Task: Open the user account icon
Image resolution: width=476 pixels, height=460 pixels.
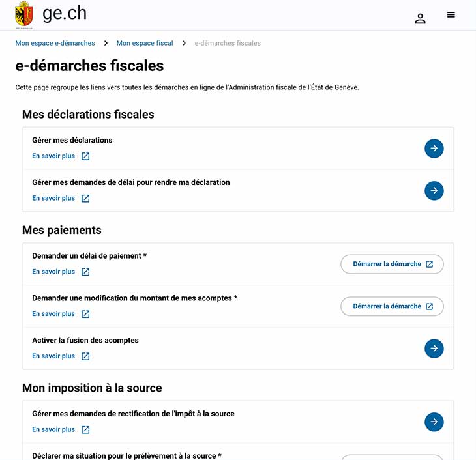Action: pos(420,18)
